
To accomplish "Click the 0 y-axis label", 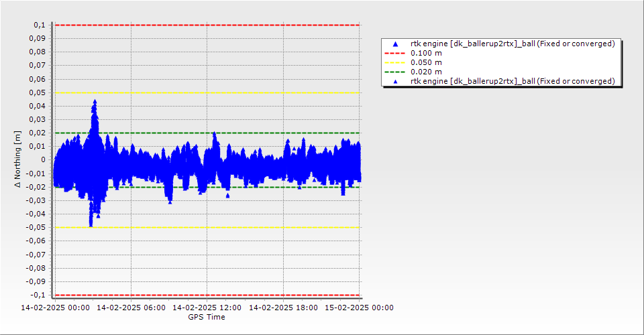I will [44, 160].
